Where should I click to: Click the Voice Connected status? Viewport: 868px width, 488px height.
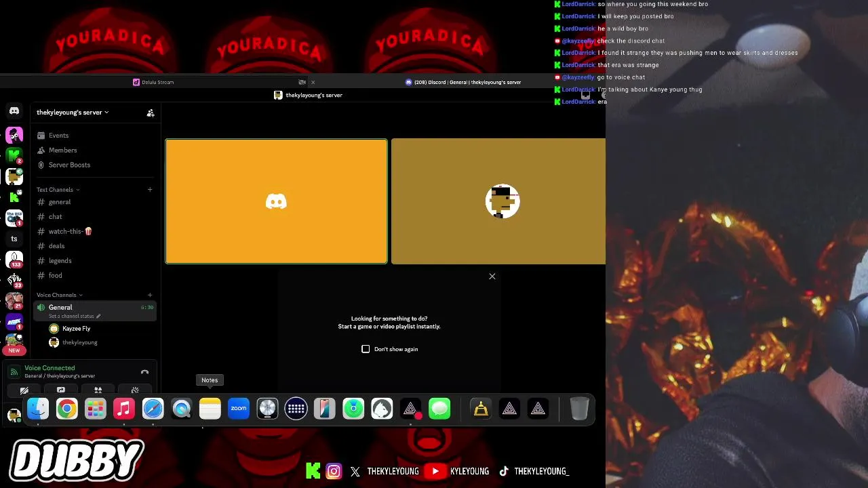pos(50,368)
